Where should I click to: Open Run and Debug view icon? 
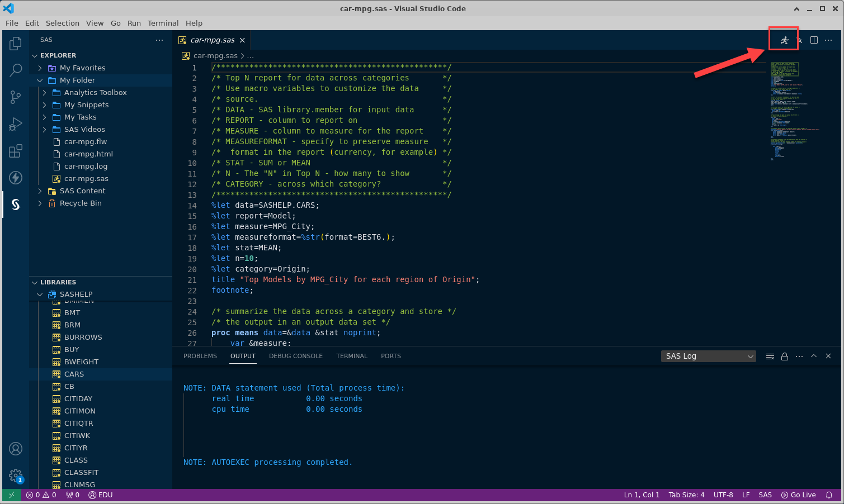[x=16, y=124]
